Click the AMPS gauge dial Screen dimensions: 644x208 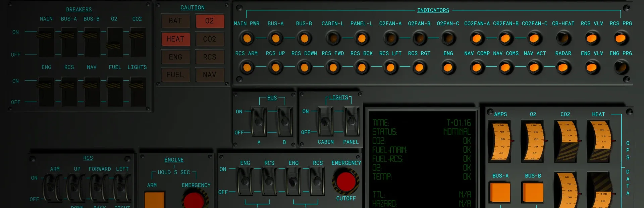500,141
